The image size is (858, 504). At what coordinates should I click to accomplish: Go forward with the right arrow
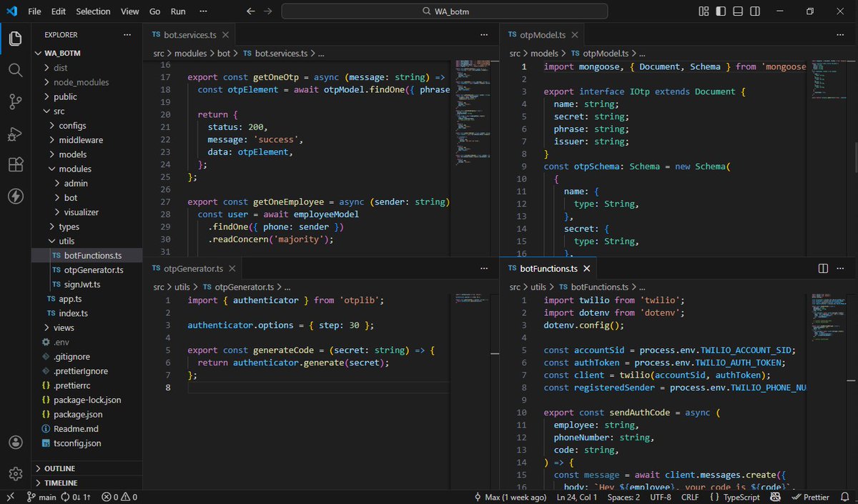click(x=267, y=11)
